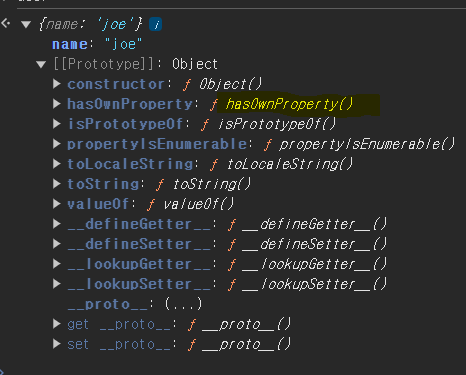Screen dimensions: 466x375
Task: Click the __proto__ key label
Action: pos(107,304)
